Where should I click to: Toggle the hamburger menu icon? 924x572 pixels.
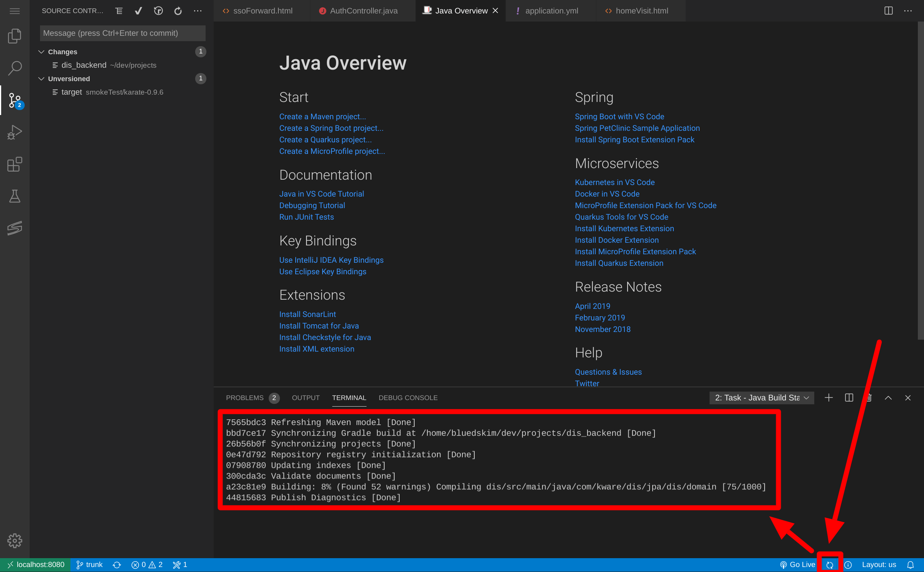pyautogui.click(x=15, y=11)
